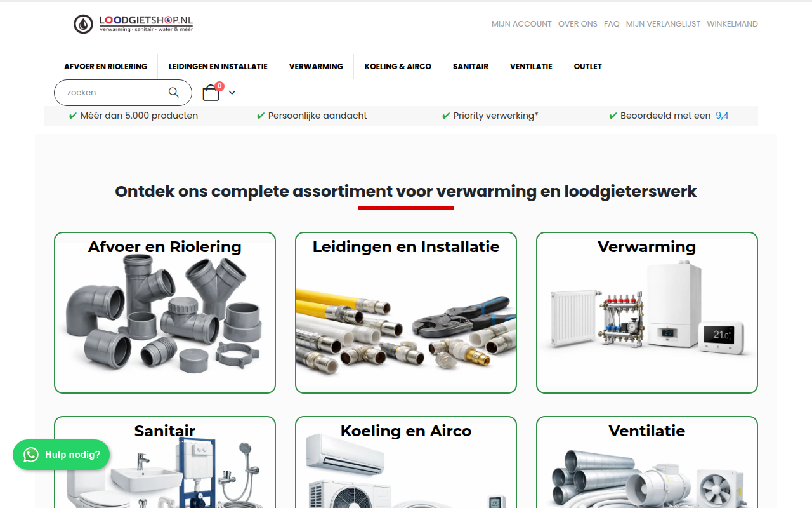Open the Outlet menu item
The width and height of the screenshot is (812, 508).
(588, 66)
